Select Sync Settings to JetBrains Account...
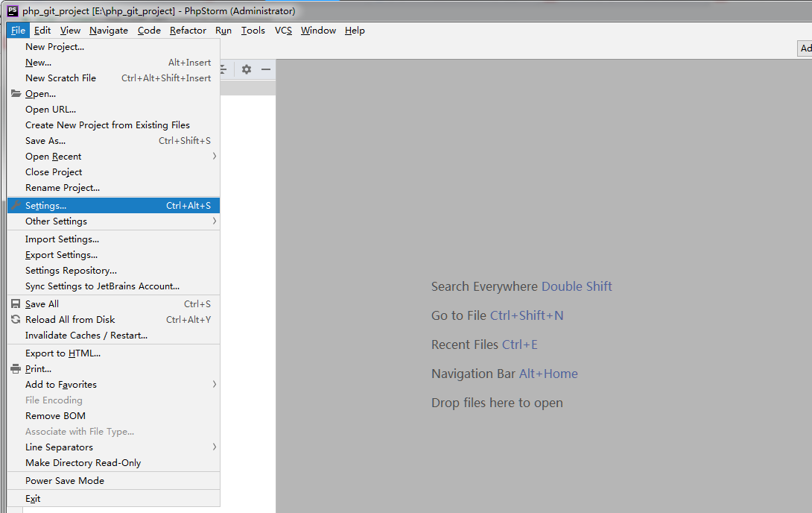This screenshot has height=513, width=812. [113, 286]
